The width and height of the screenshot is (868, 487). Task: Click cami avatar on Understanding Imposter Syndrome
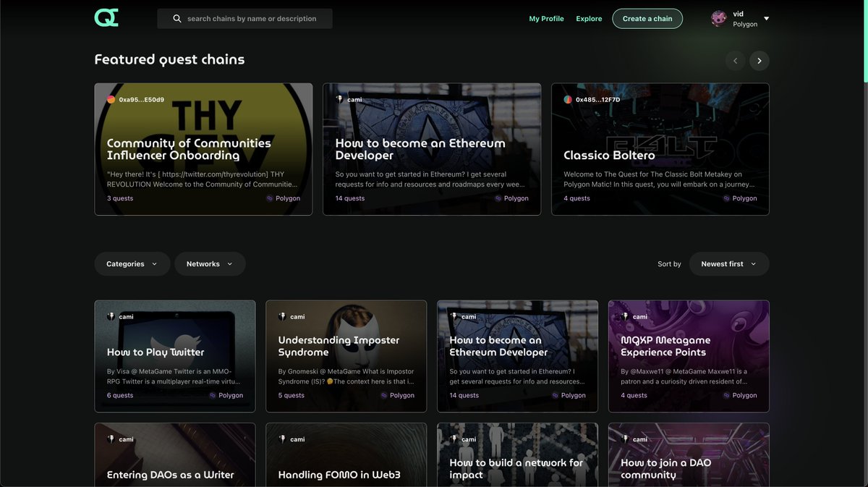pyautogui.click(x=283, y=316)
